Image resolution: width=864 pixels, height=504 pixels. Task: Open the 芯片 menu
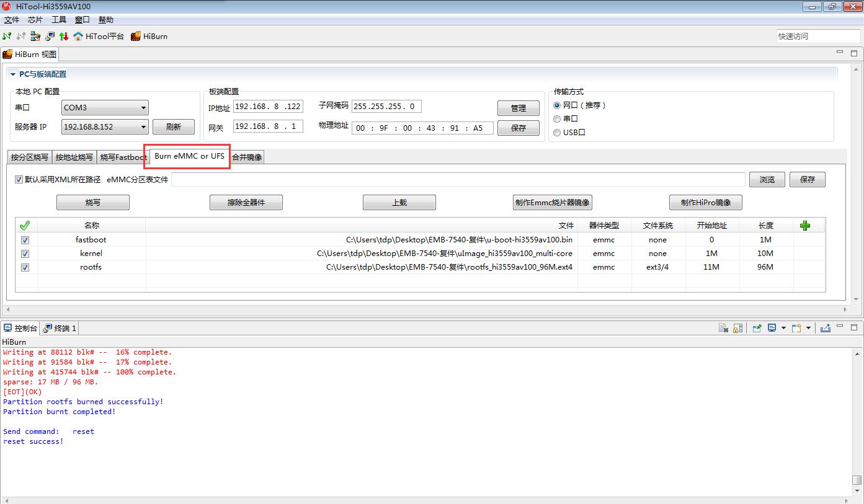pyautogui.click(x=35, y=20)
